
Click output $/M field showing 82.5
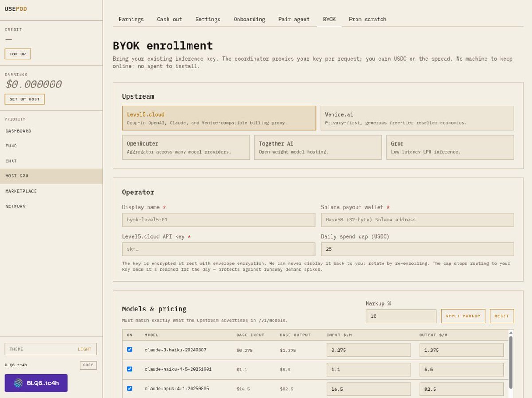(x=462, y=389)
